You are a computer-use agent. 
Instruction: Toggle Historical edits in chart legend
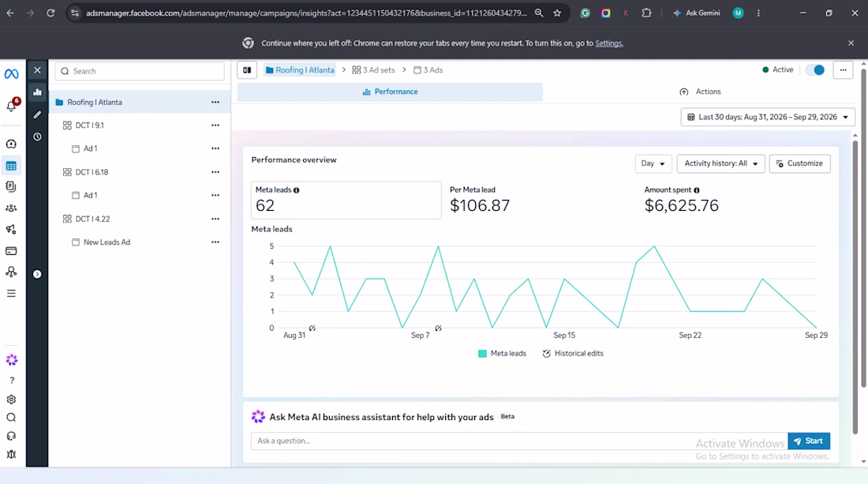[573, 353]
